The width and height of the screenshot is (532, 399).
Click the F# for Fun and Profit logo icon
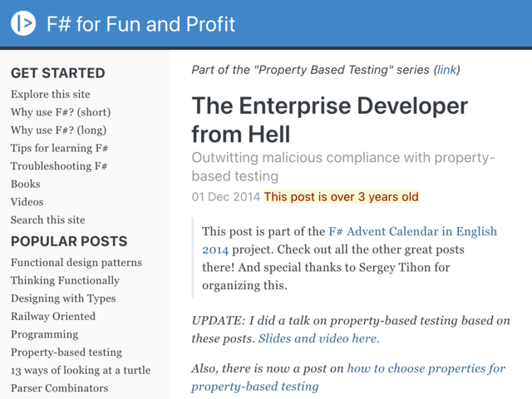pos(23,23)
